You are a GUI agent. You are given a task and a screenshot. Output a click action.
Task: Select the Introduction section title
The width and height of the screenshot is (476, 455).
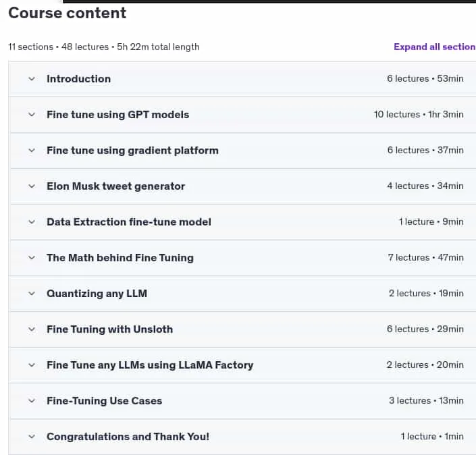coord(78,79)
